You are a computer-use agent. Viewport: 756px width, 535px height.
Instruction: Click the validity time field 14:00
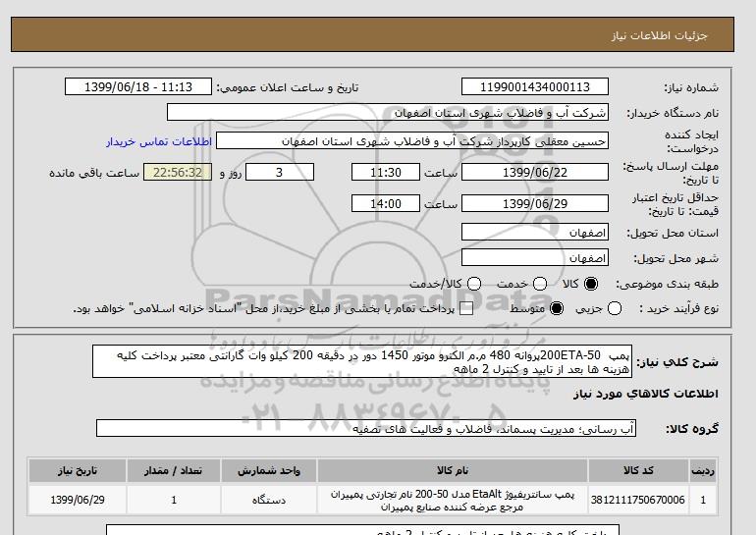(386, 203)
